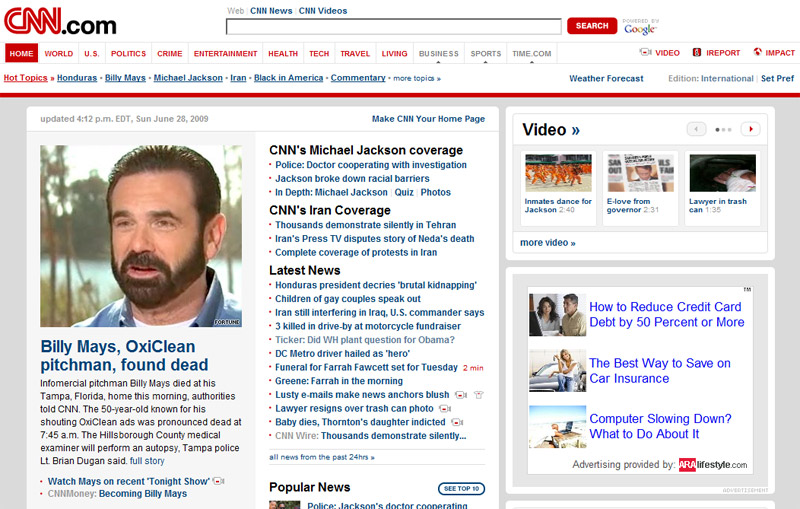Open the Michael Jackson Quiz link

pos(404,192)
